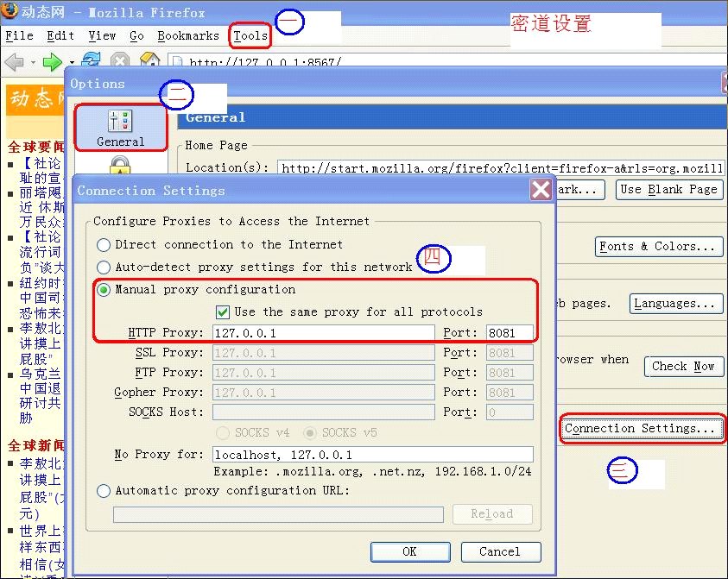
Task: Open the Back button dropdown arrow
Action: 33,63
